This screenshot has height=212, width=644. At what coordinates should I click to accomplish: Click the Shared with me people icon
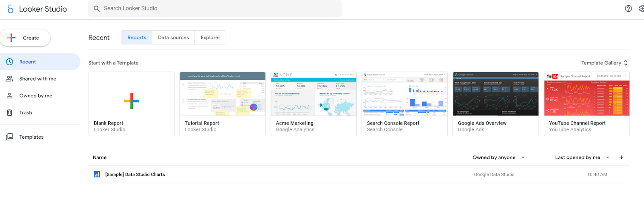pyautogui.click(x=10, y=79)
